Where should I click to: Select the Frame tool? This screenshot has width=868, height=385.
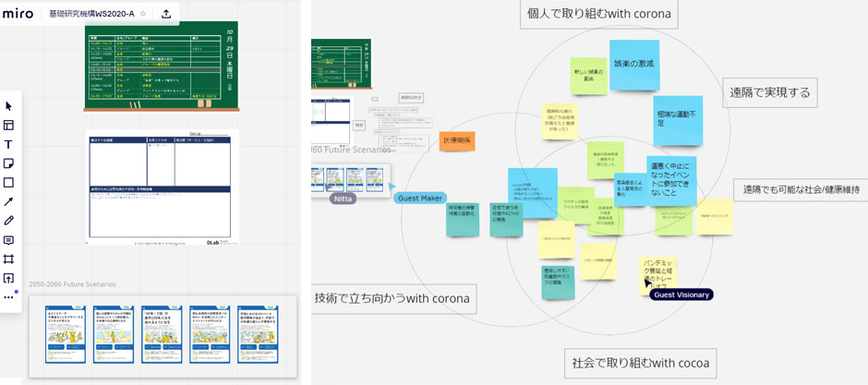[8, 259]
